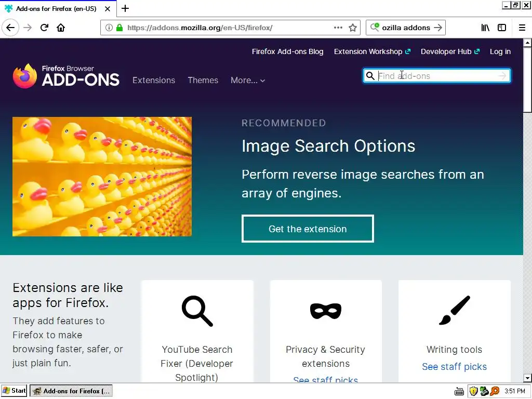Open the on-screen keyboard tray icon

(459, 391)
